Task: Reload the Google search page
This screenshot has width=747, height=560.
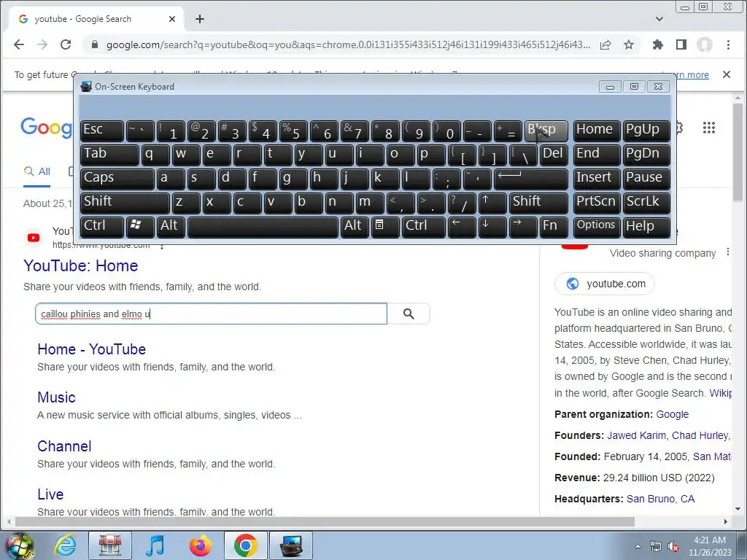Action: tap(66, 44)
